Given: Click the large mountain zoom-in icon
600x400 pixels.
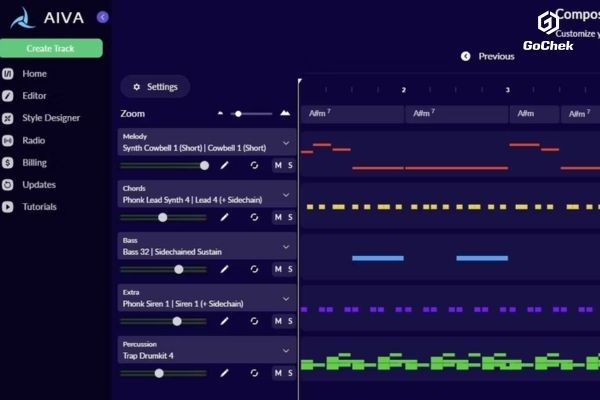Looking at the screenshot, I should click(x=285, y=113).
